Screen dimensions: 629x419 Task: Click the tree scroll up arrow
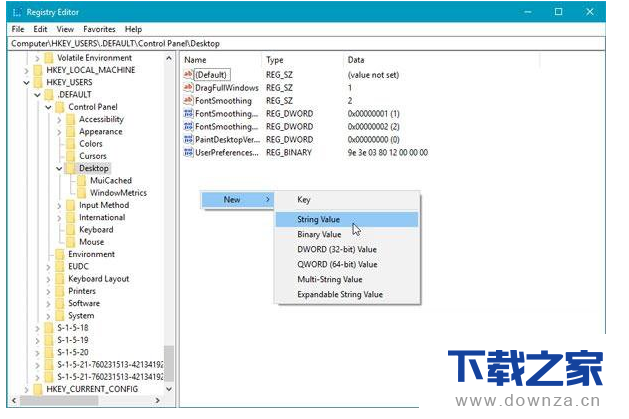point(169,59)
